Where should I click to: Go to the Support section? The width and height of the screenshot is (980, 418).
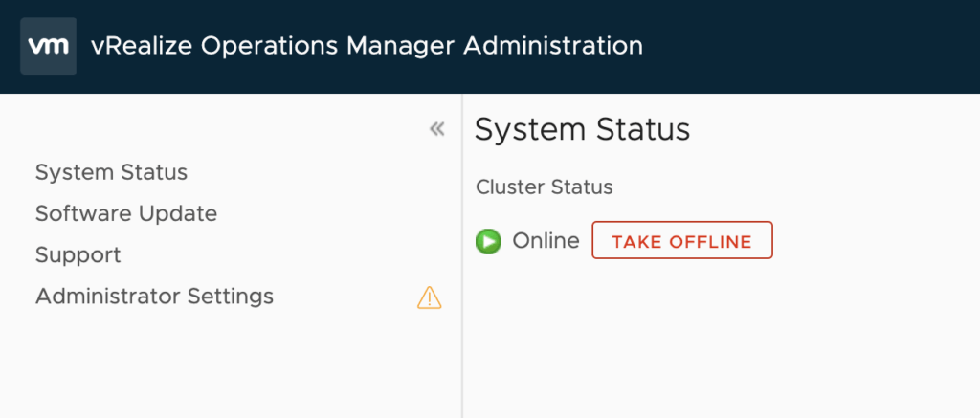pyautogui.click(x=78, y=255)
